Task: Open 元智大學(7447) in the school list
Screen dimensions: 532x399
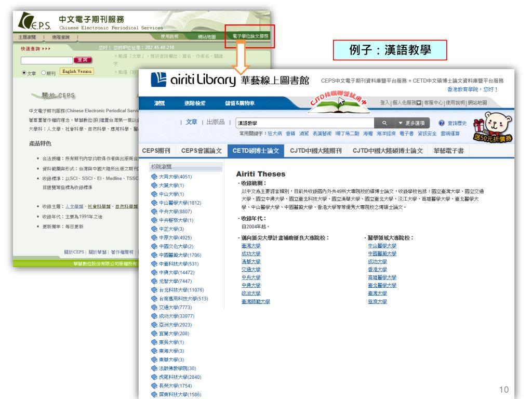Action: click(176, 281)
